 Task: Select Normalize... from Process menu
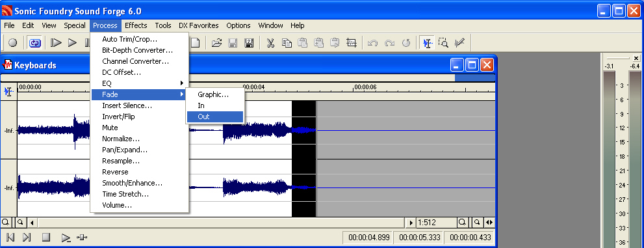pyautogui.click(x=139, y=139)
